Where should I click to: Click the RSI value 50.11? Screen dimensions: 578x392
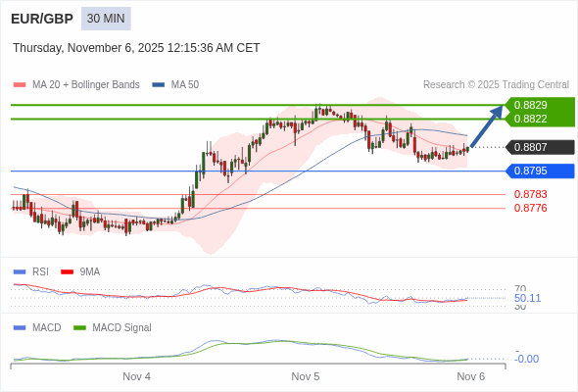(527, 298)
